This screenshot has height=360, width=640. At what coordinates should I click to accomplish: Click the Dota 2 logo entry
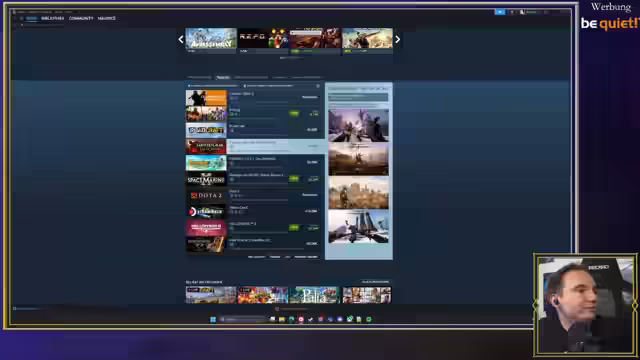tap(206, 196)
